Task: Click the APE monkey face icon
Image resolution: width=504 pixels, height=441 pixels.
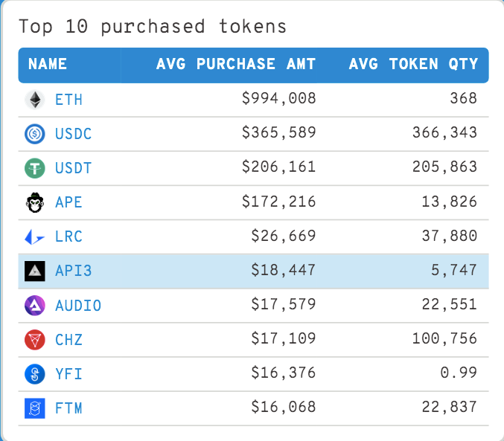Action: coord(34,202)
